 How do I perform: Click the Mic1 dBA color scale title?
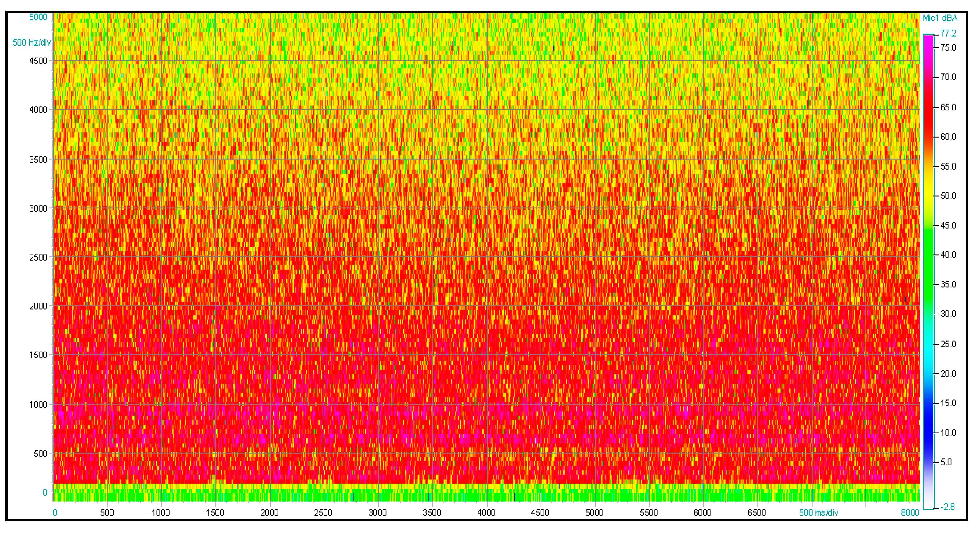tap(940, 18)
